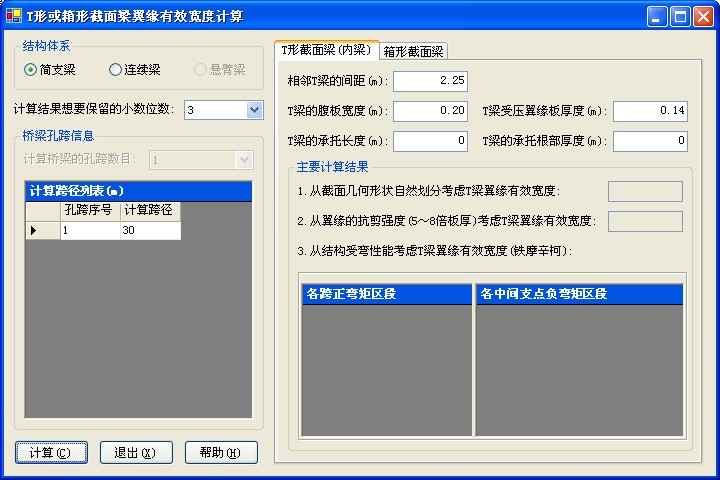Click the 桥梁孔跨信息 group label
The image size is (720, 480).
coord(58,136)
